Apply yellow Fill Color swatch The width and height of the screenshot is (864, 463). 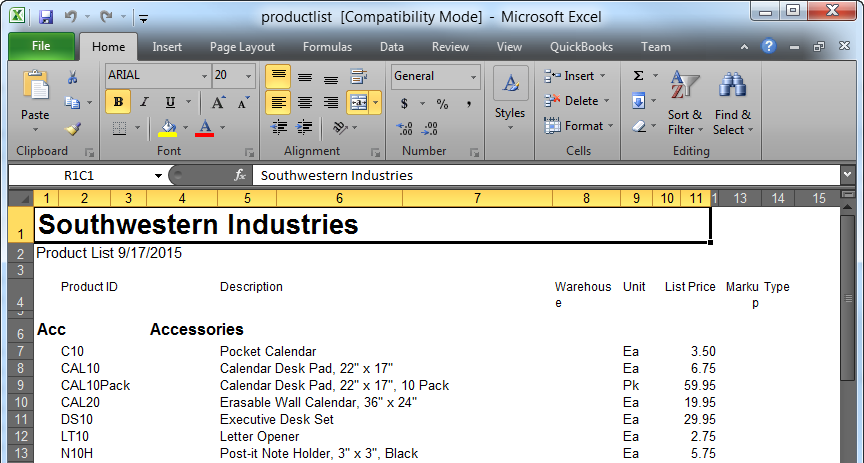[167, 128]
